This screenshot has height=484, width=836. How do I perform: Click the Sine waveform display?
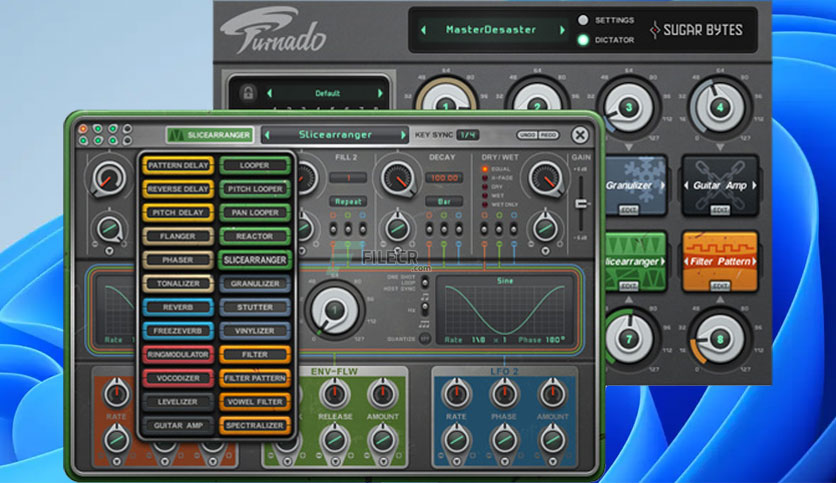pos(505,310)
